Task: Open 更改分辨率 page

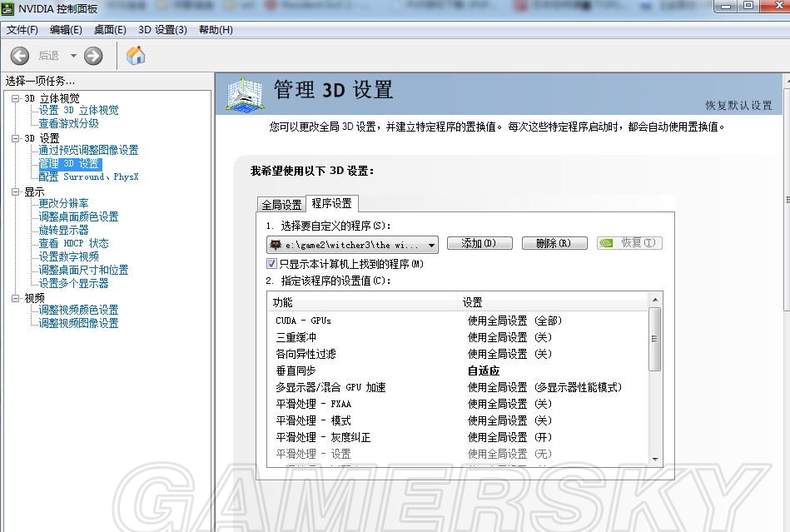Action: point(63,203)
